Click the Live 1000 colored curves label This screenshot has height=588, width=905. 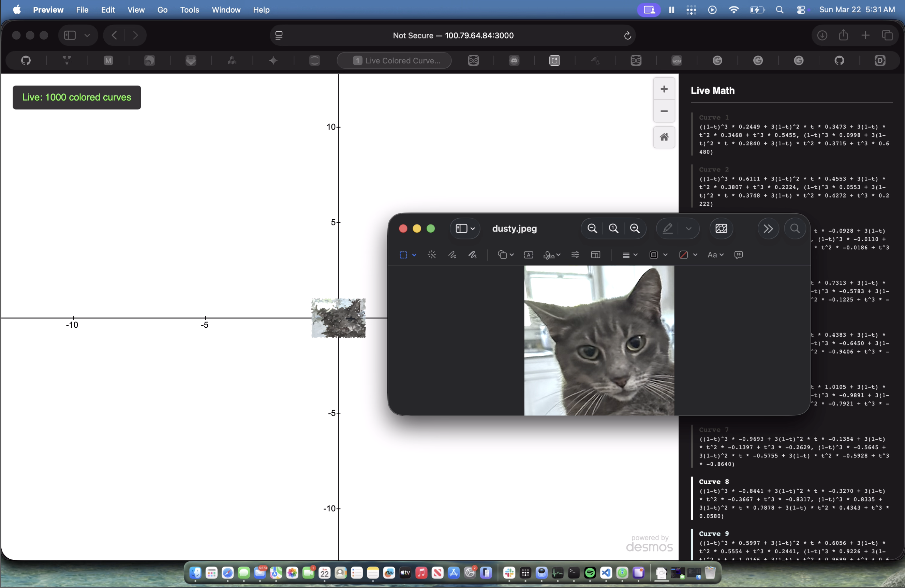point(77,97)
